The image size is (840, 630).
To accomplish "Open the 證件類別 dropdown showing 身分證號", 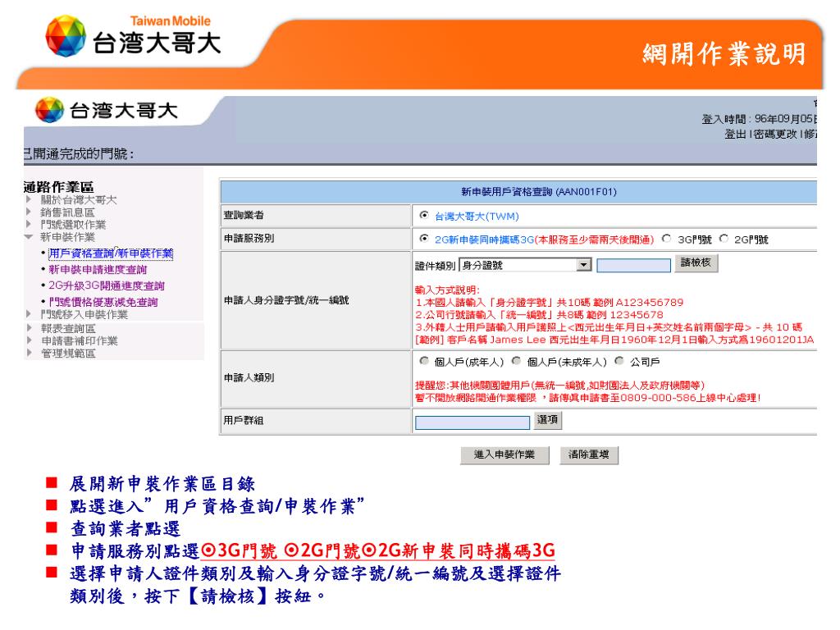I will pos(526,265).
